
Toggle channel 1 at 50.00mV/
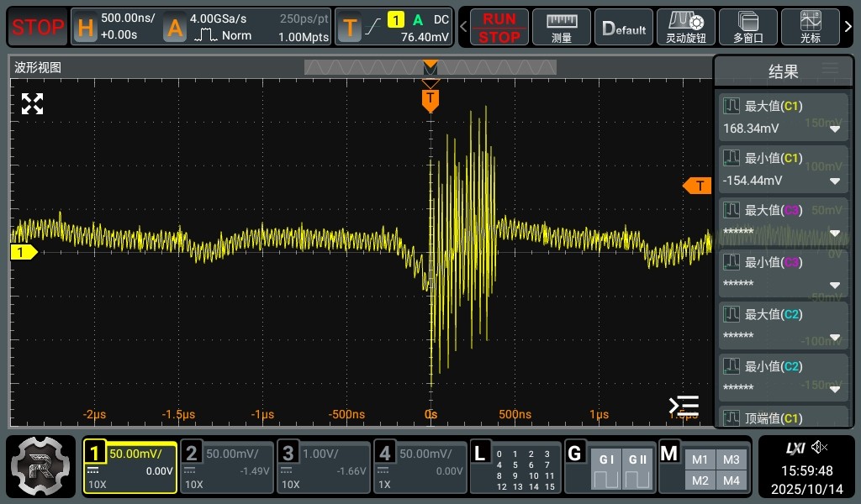[130, 467]
